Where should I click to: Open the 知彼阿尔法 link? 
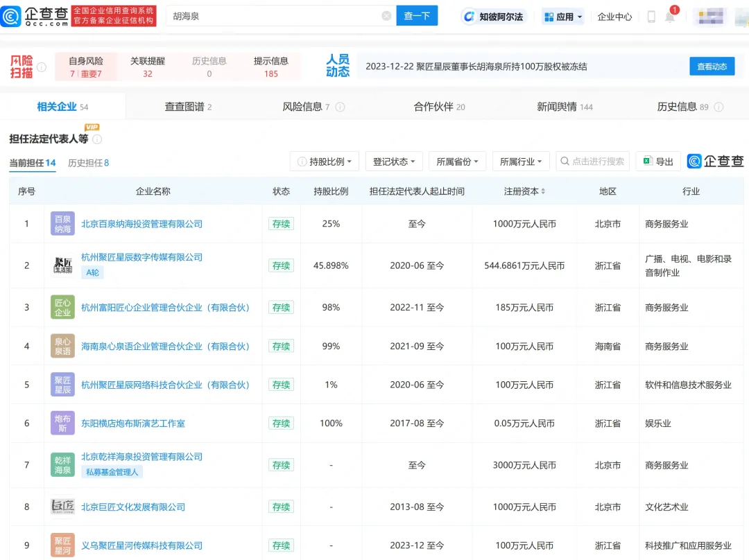494,17
